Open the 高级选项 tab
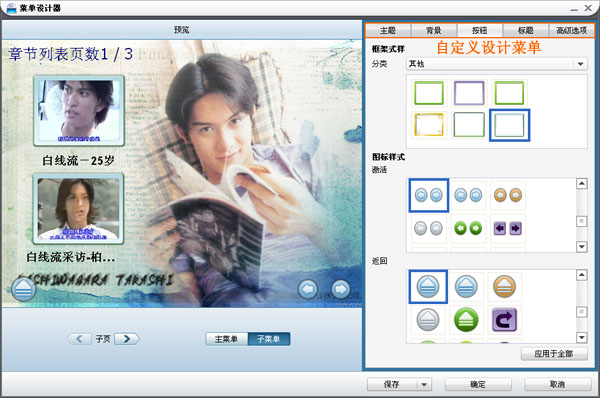 pyautogui.click(x=572, y=30)
